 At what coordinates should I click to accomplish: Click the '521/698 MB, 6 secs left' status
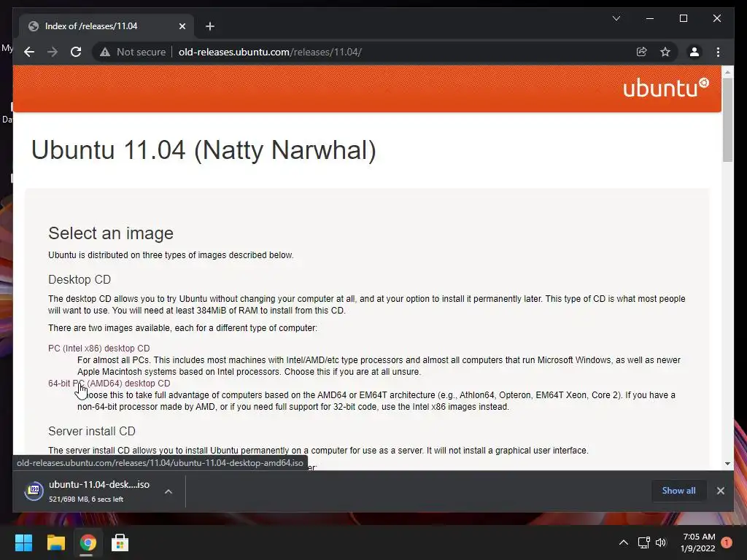[86, 499]
